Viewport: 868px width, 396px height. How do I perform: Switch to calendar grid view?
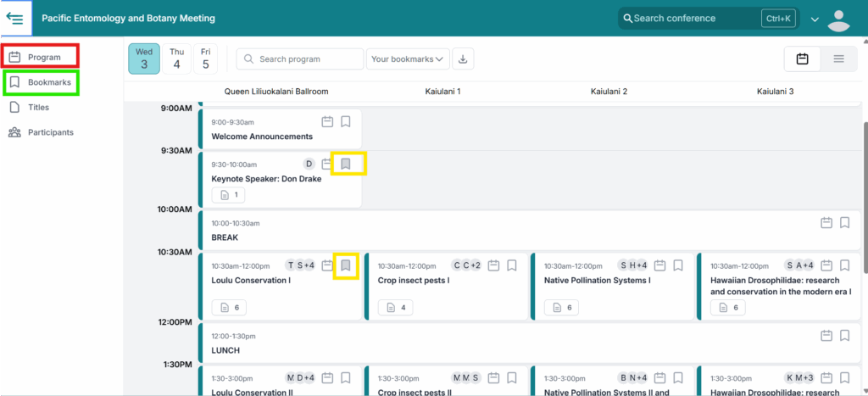pos(802,59)
